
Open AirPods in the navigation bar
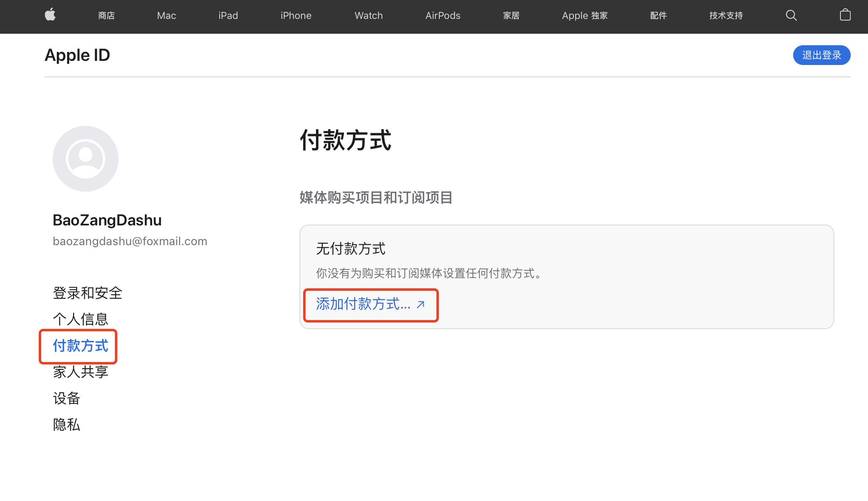pyautogui.click(x=443, y=16)
